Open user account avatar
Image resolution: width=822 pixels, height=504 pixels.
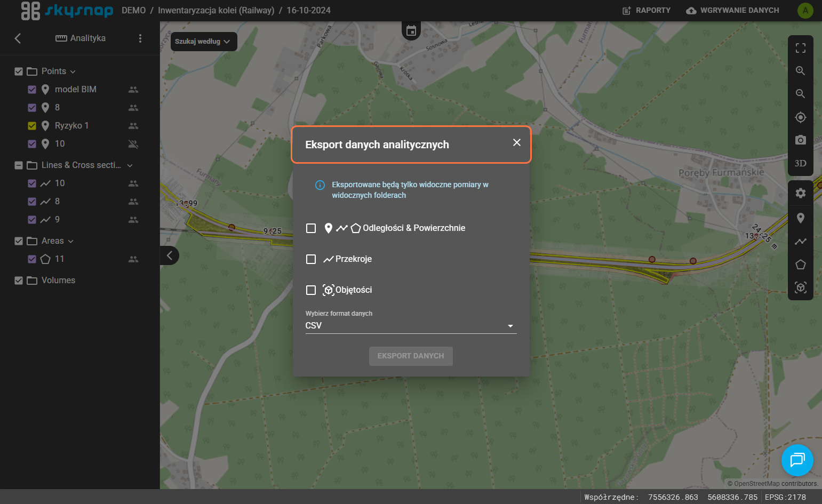[805, 10]
